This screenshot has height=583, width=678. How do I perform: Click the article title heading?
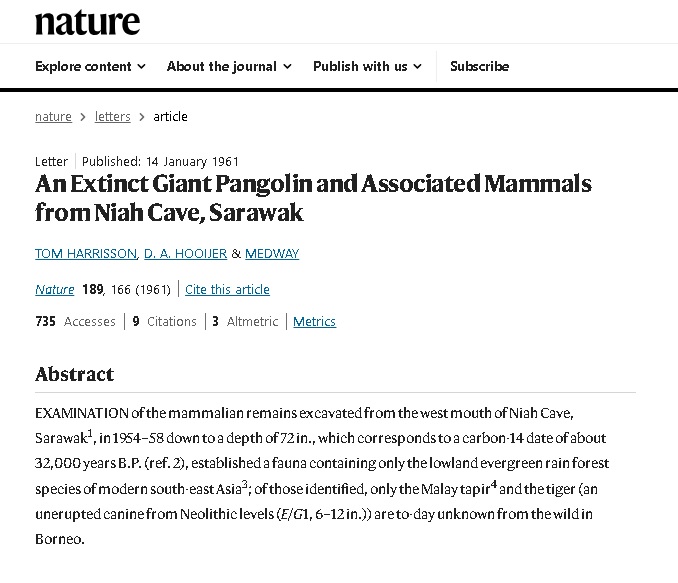pos(313,198)
